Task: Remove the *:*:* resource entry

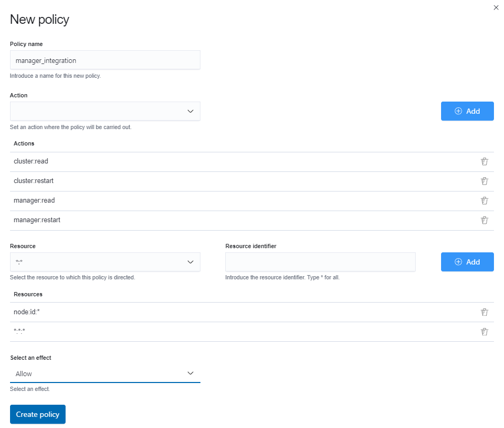Action: coord(484,332)
